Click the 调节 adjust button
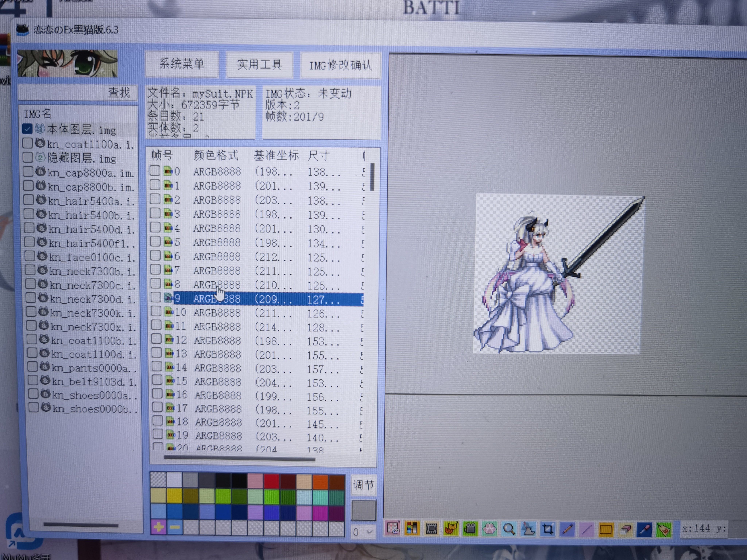The width and height of the screenshot is (747, 560). point(364,485)
